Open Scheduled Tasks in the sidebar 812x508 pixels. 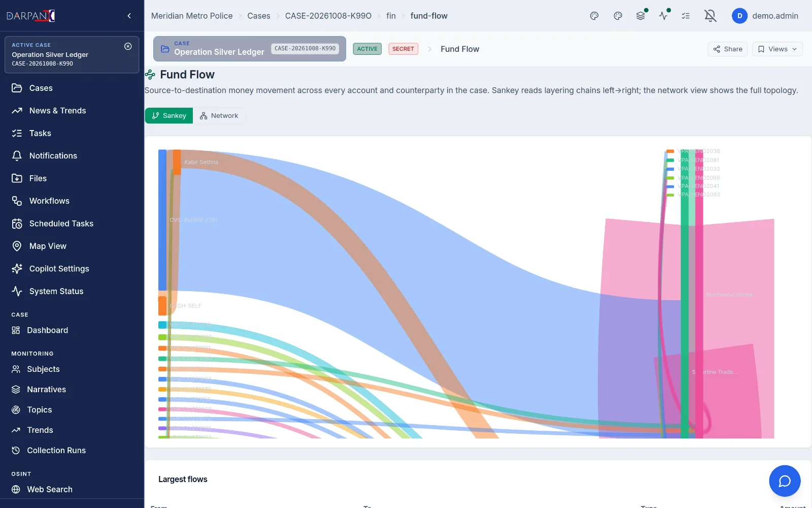tap(72, 224)
